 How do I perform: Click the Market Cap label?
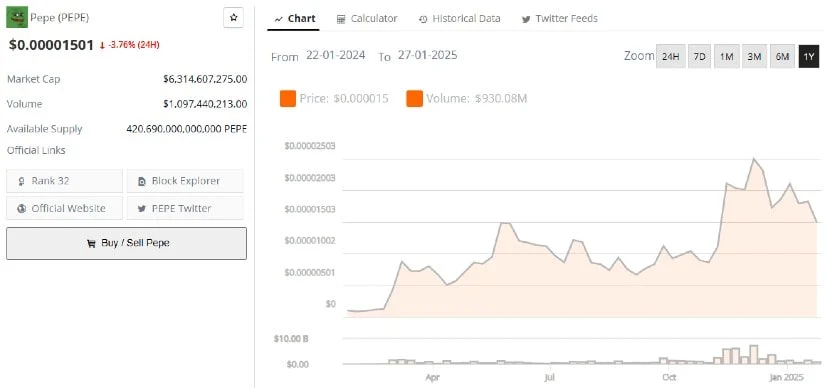[34, 79]
